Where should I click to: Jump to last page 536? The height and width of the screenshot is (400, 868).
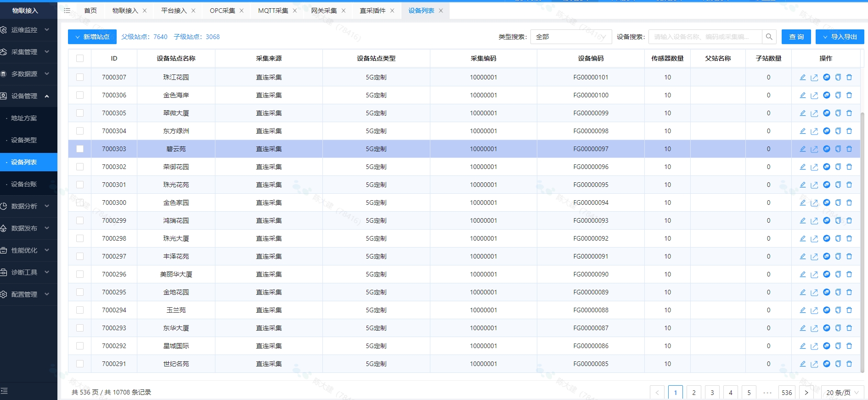click(787, 393)
